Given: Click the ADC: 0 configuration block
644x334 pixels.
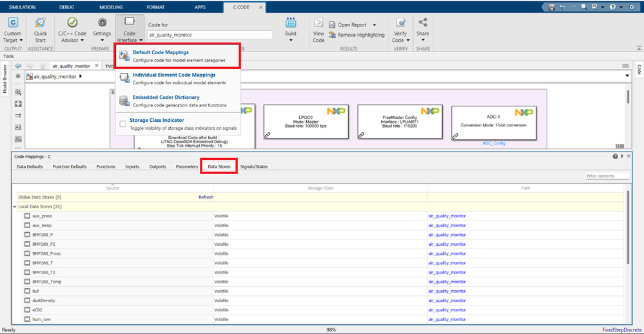Looking at the screenshot, I should coord(494,123).
